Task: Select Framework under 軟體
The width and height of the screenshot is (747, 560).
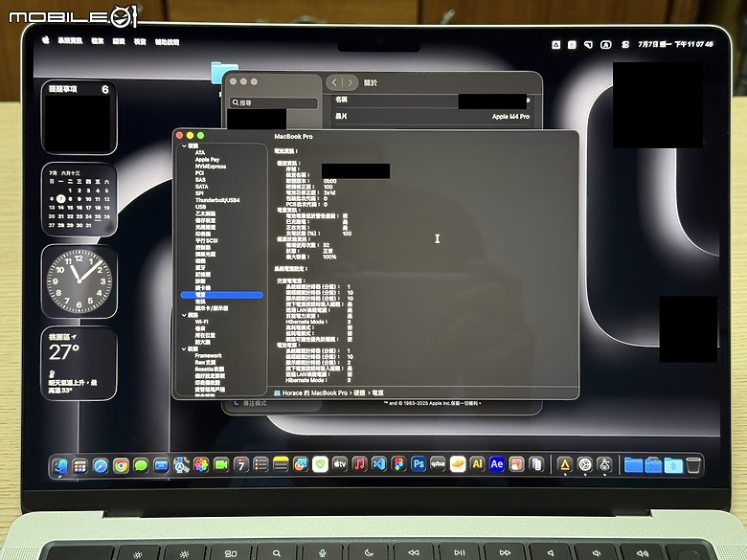Action: [208, 356]
